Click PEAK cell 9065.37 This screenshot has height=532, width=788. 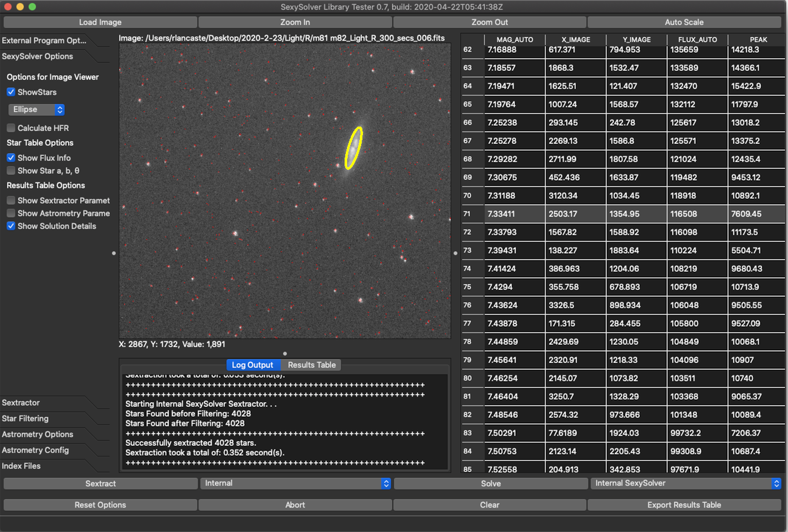[x=757, y=396]
